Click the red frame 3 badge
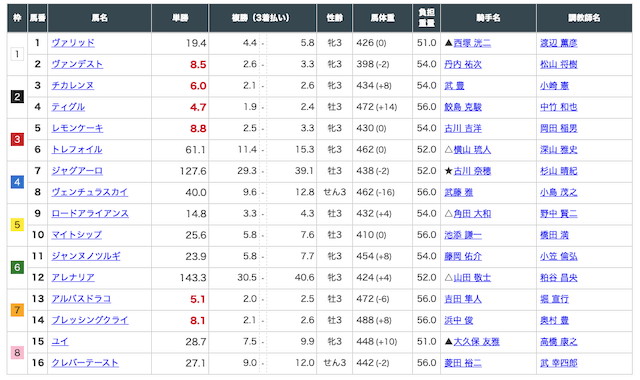This screenshot has height=380, width=640. pos(17,139)
